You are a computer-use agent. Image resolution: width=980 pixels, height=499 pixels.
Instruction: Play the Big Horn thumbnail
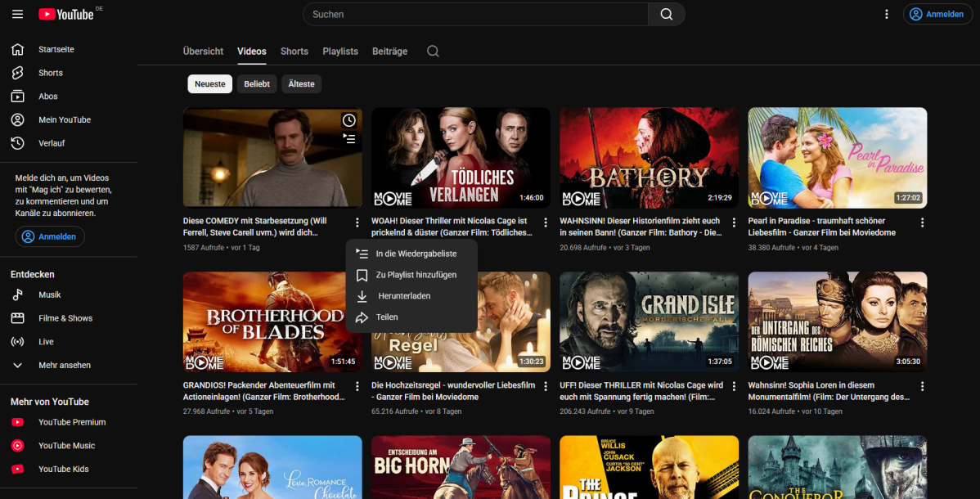(461, 467)
